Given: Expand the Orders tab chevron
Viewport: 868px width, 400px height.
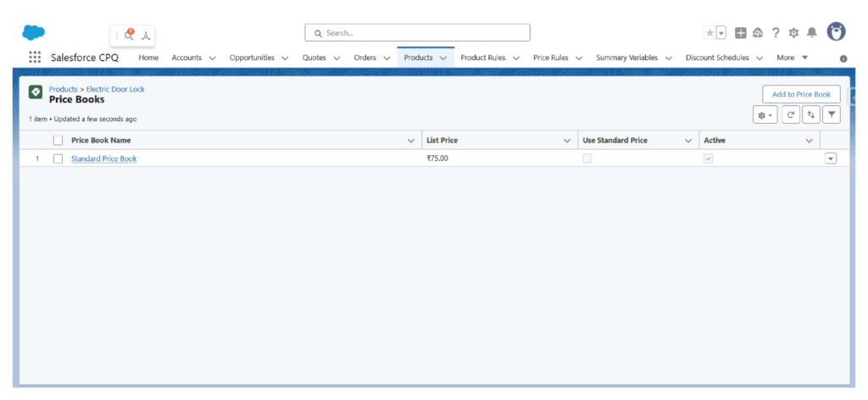Looking at the screenshot, I should tap(387, 58).
